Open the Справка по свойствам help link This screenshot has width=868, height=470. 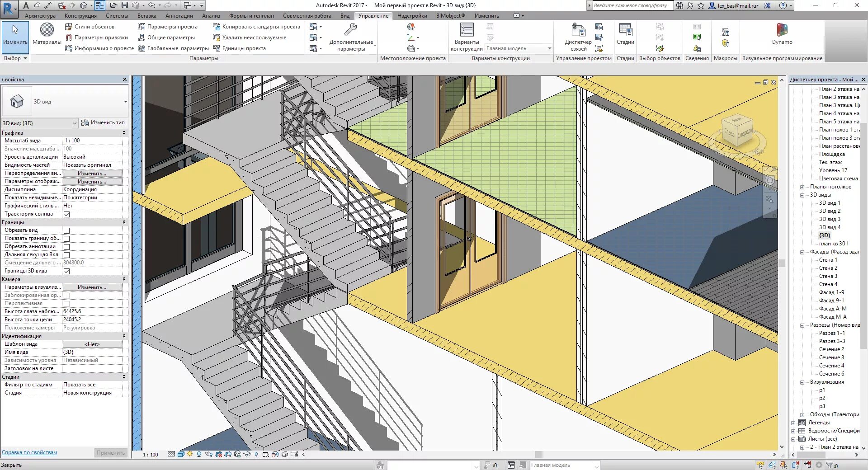point(29,452)
